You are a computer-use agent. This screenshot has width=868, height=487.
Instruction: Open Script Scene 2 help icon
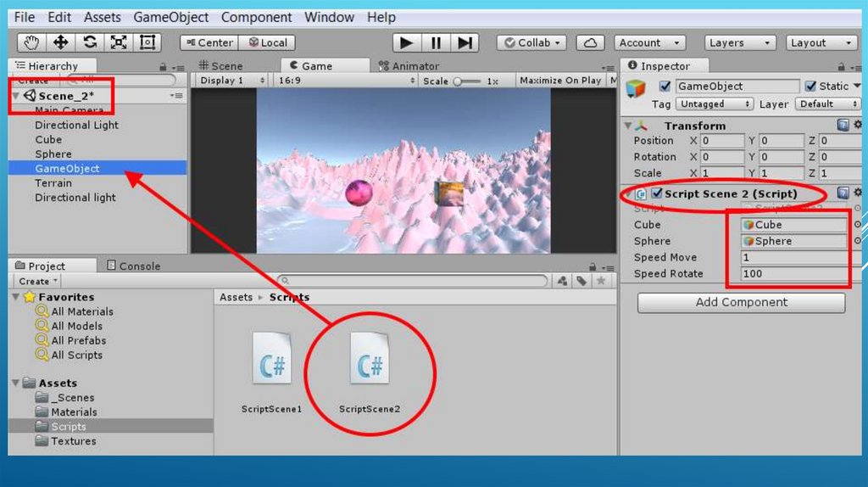pyautogui.click(x=843, y=193)
